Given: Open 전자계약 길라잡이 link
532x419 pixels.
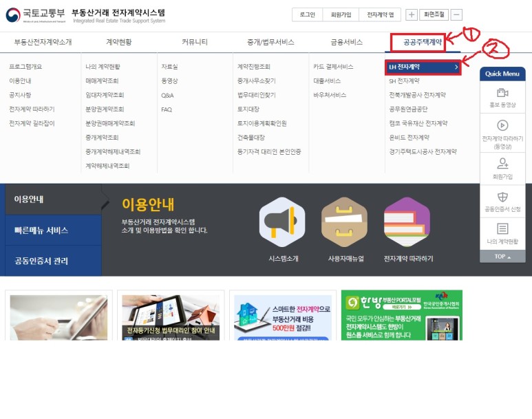Looking at the screenshot, I should pyautogui.click(x=32, y=123).
